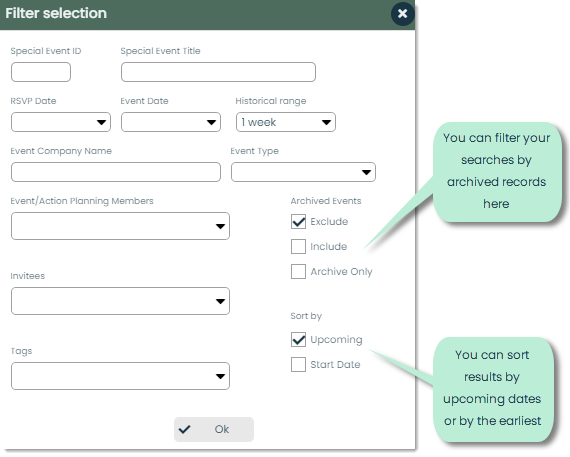Check the Start Date sort option
570x457 pixels.
[x=298, y=365]
